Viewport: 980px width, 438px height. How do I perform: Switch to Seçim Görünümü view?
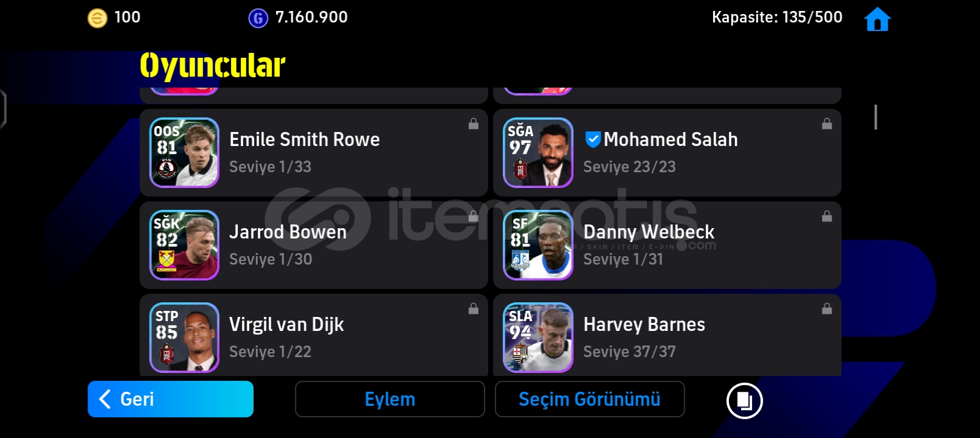pyautogui.click(x=590, y=399)
